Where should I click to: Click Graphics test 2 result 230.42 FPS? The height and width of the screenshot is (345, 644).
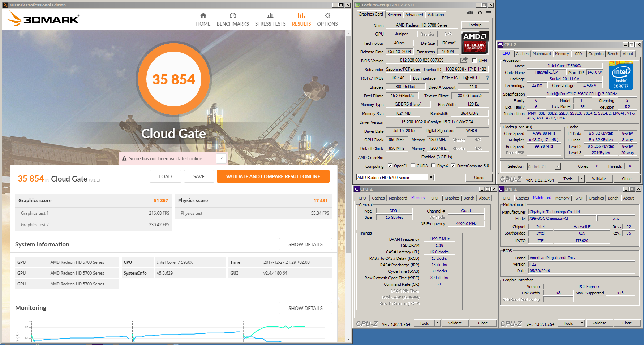159,224
